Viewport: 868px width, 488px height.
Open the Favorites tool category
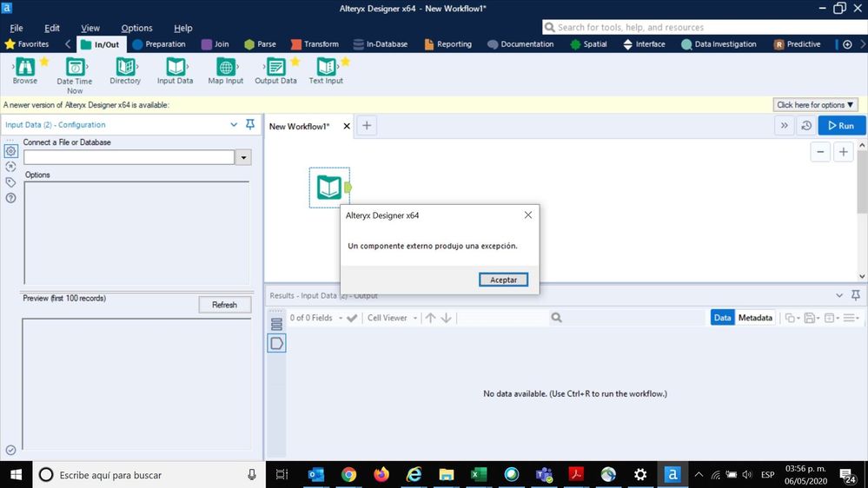(27, 43)
